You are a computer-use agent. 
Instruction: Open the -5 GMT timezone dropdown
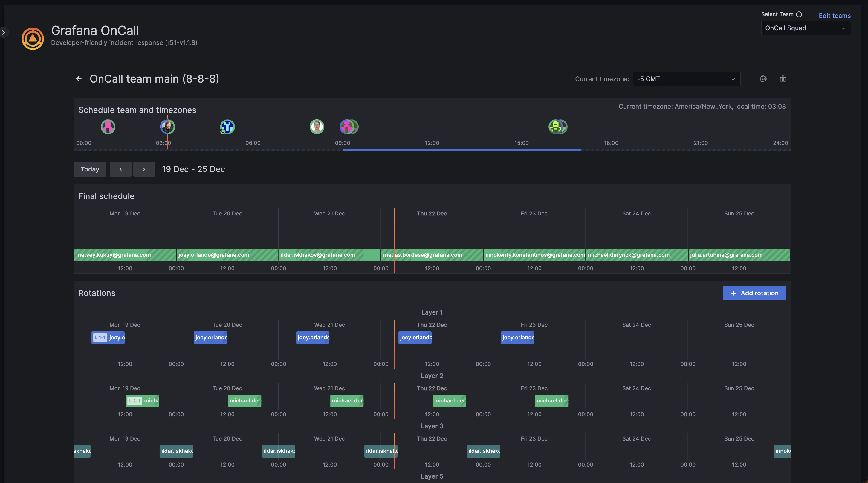(686, 79)
